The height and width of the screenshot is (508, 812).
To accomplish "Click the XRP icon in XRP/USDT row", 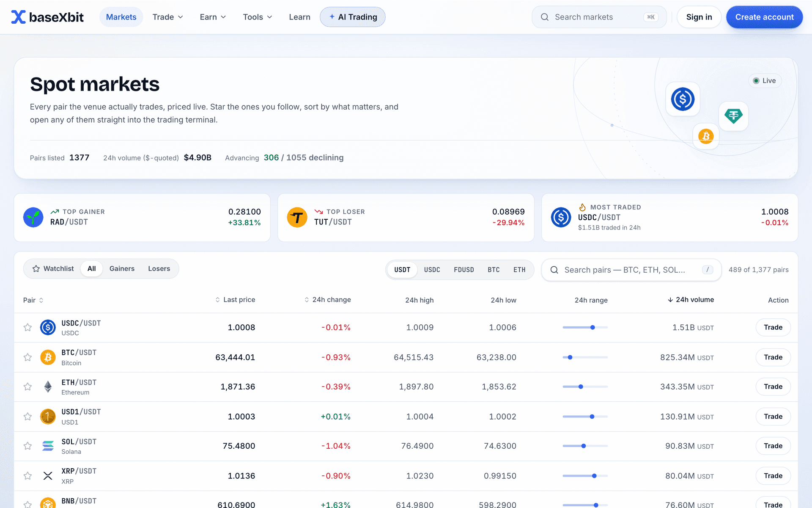I will tap(48, 476).
